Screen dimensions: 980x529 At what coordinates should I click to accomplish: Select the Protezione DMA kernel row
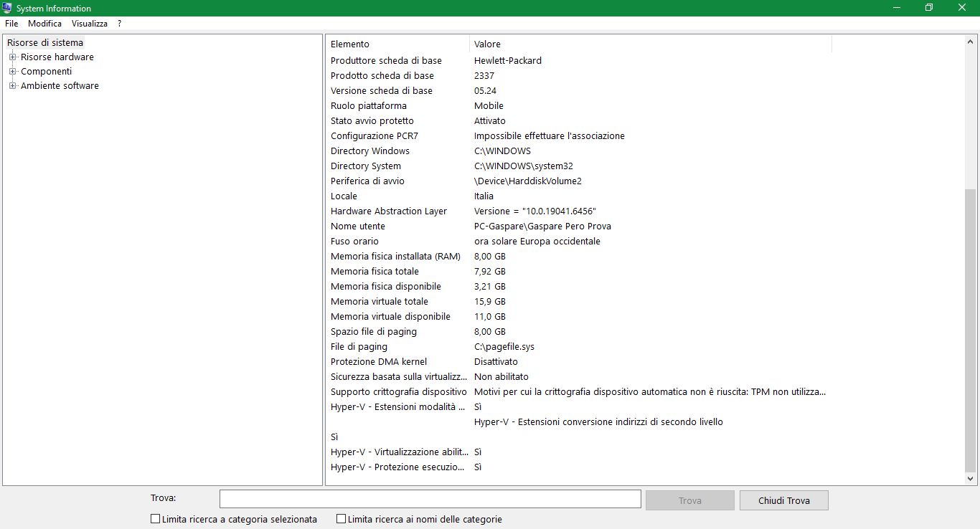click(x=578, y=361)
